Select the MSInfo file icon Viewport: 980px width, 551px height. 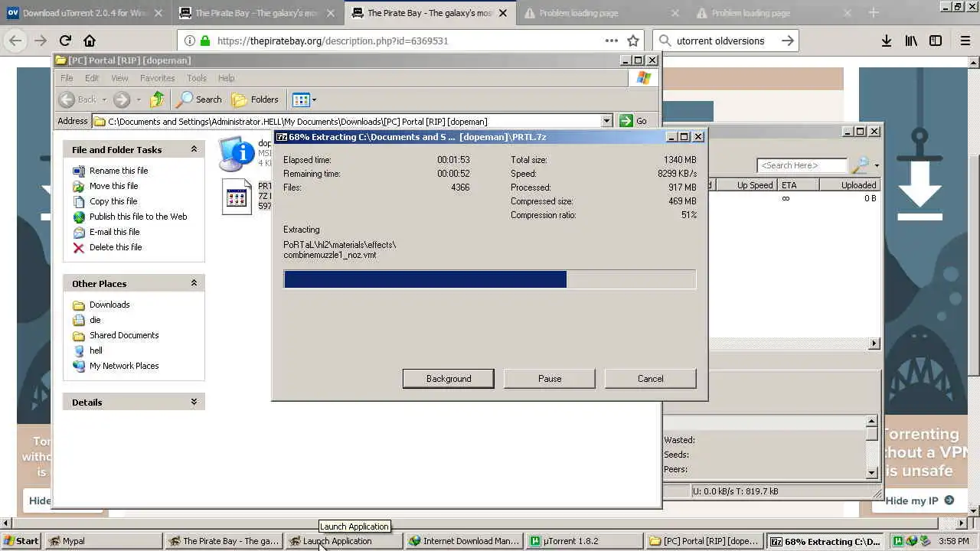click(237, 153)
